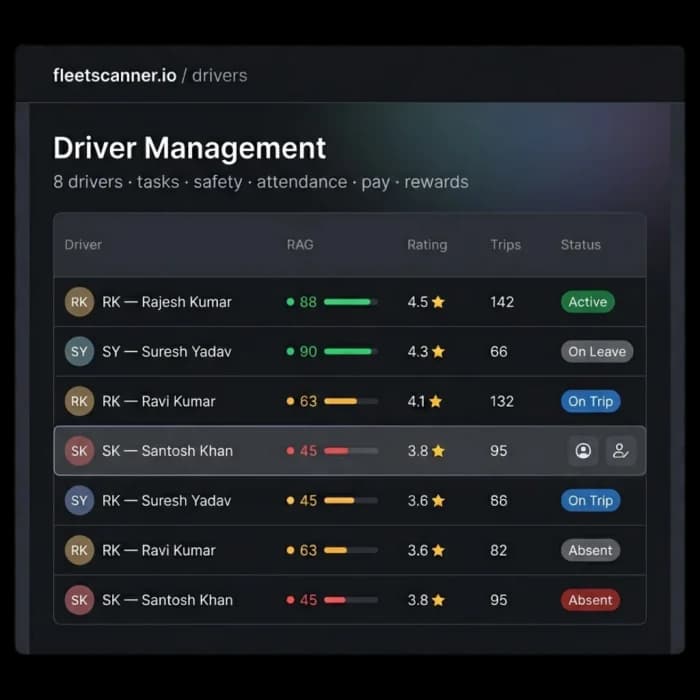Click yellow RAG bar in the 132-trips row

tap(351, 401)
